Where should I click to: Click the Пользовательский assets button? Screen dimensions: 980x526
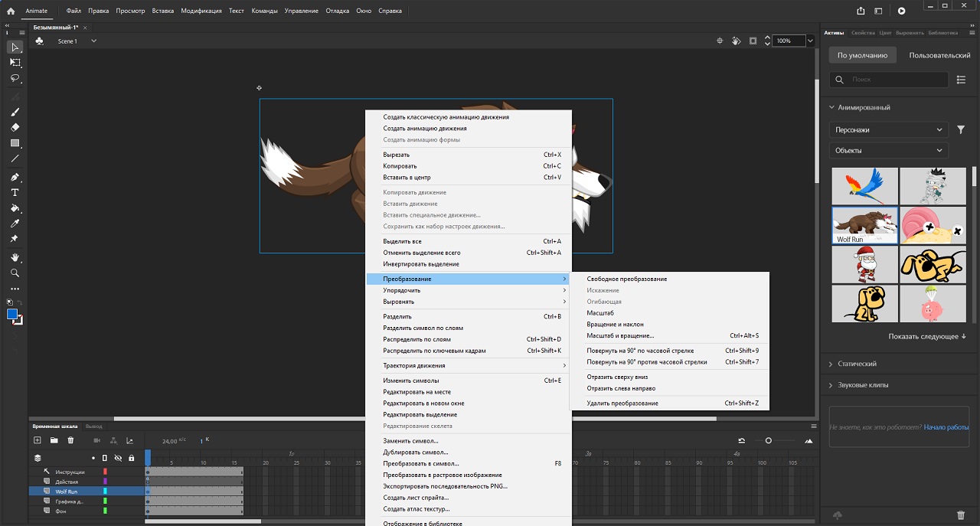click(939, 55)
